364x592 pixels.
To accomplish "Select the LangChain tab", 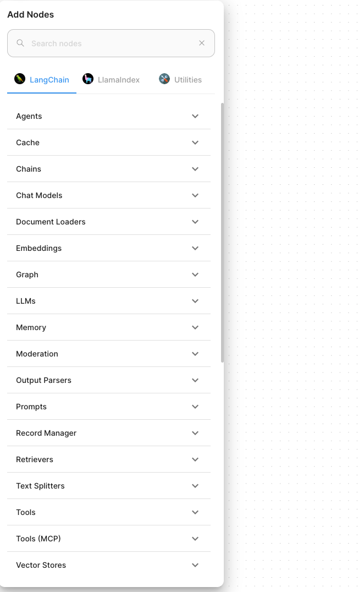I will (41, 80).
